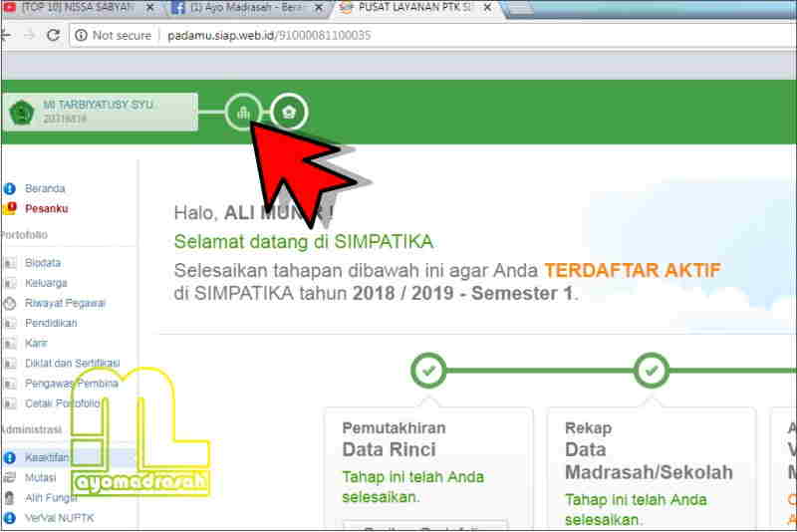Open Biodata in the Portofolio menu
This screenshot has width=797, height=532.
43,263
